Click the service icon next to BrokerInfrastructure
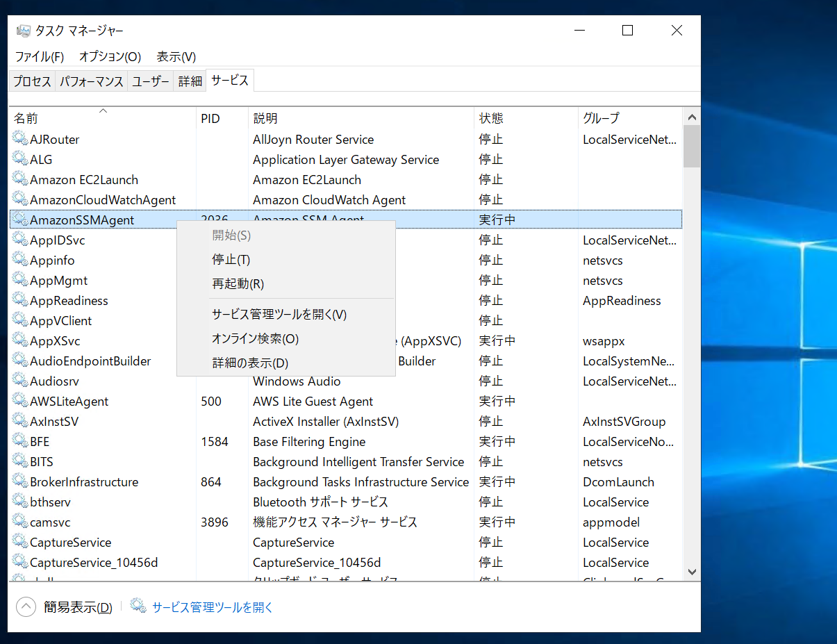Viewport: 837px width, 644px height. (20, 481)
